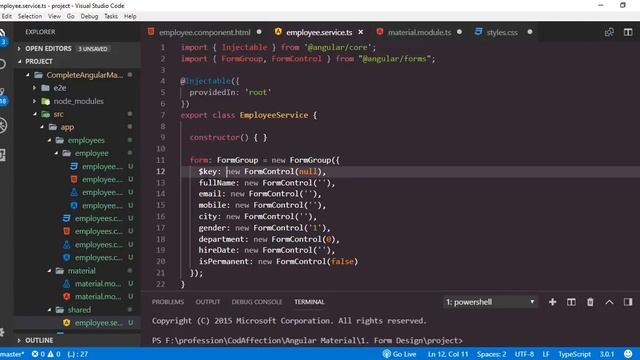Expand the e2e folder
The width and height of the screenshot is (640, 360).
pyautogui.click(x=34, y=88)
